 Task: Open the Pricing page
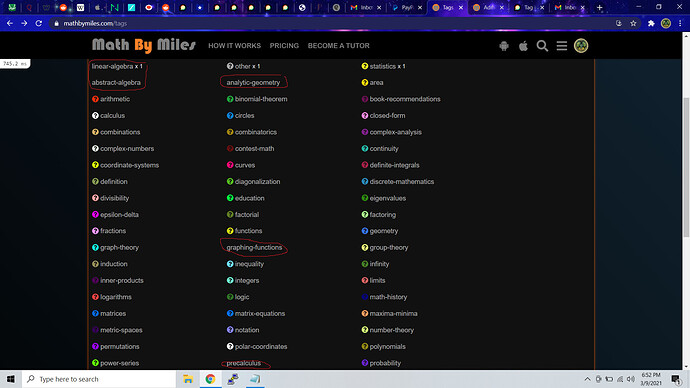[x=284, y=46]
